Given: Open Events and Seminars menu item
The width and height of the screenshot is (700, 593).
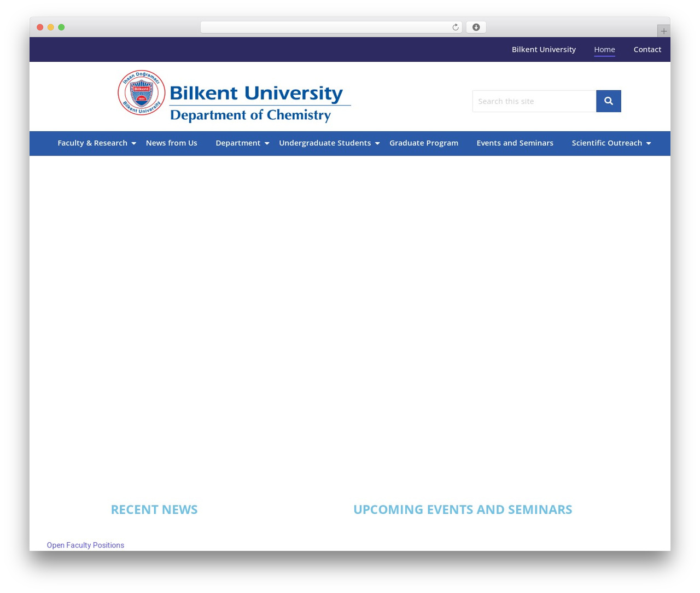Looking at the screenshot, I should 515,143.
